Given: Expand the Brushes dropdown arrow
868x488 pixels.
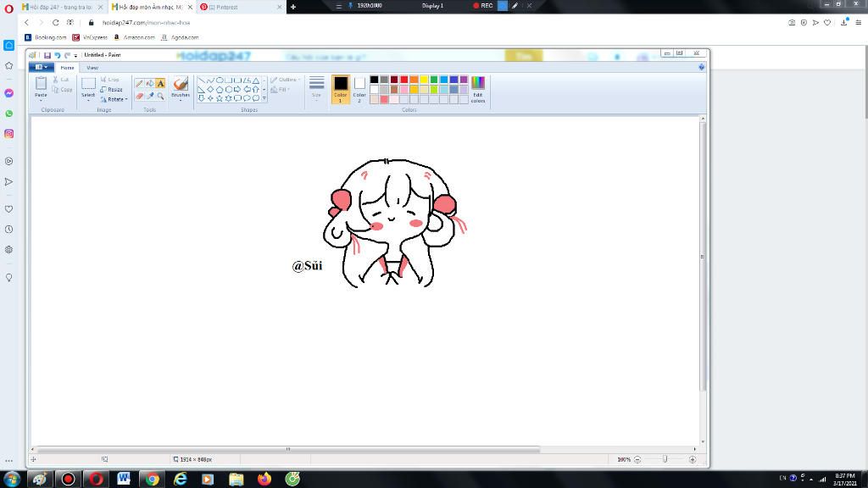Looking at the screenshot, I should click(181, 101).
